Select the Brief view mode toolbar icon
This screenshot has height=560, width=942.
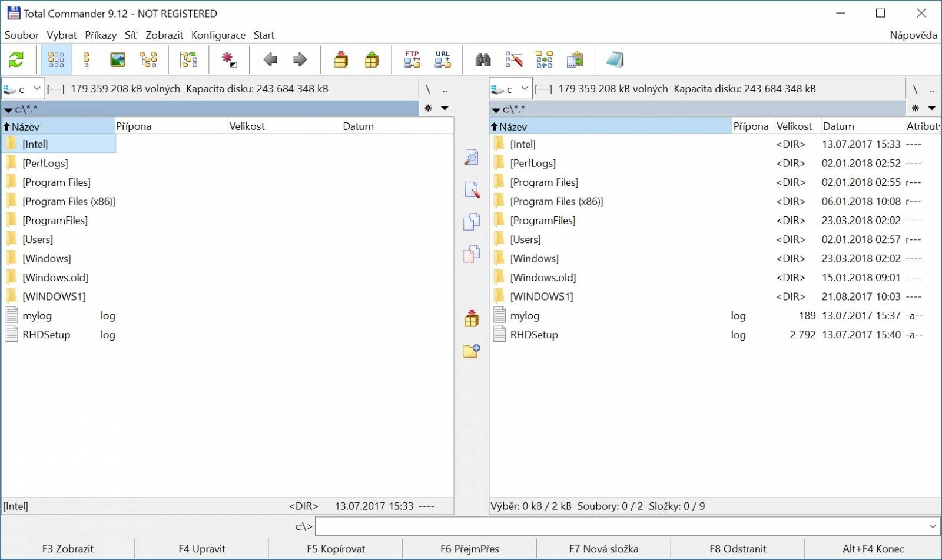(x=56, y=59)
